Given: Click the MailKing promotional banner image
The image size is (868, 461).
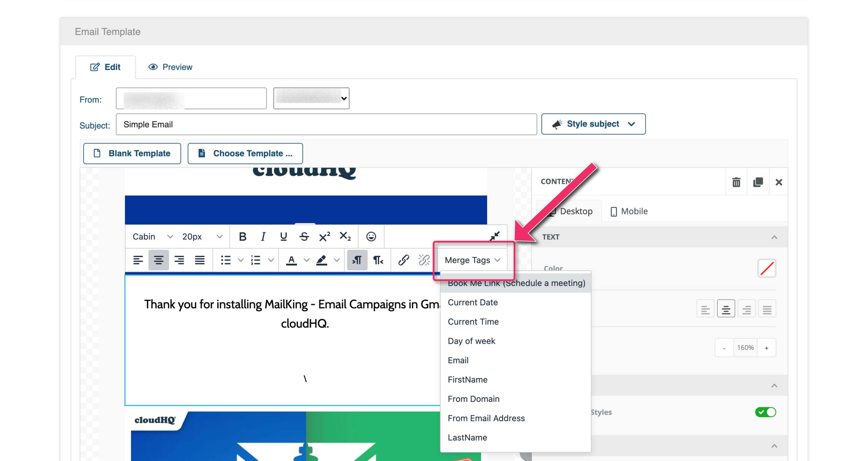Looking at the screenshot, I should tap(306, 436).
